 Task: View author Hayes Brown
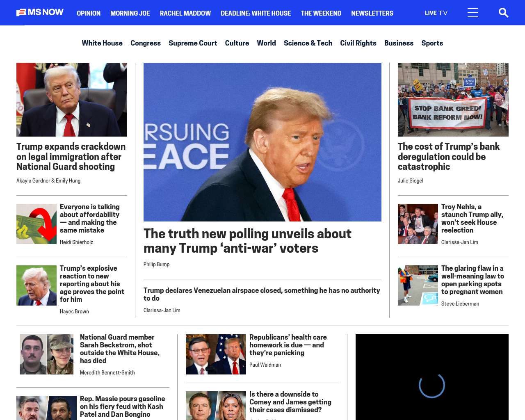point(74,311)
